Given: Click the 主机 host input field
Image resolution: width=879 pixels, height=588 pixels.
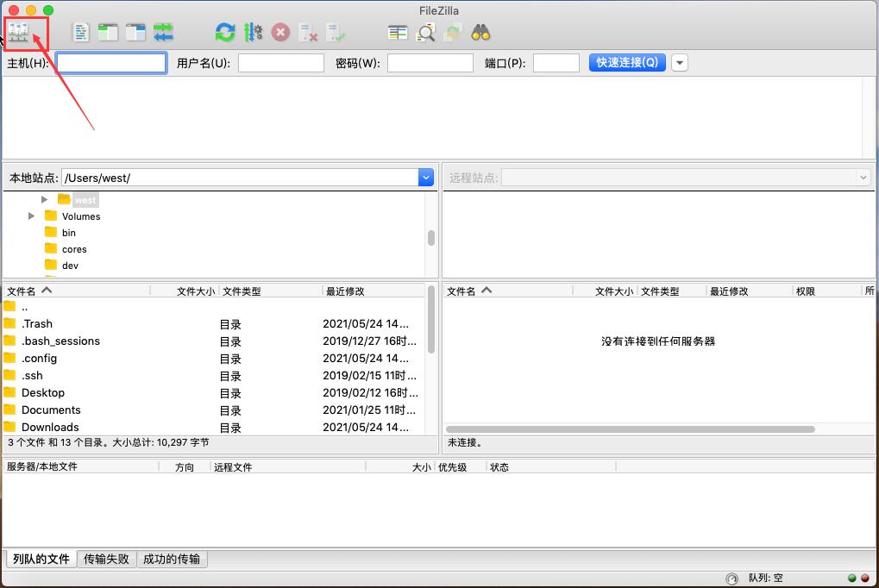Looking at the screenshot, I should [111, 63].
